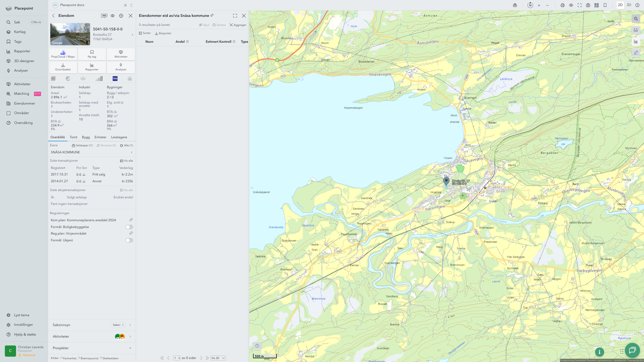Switch to the Tomt tab
Image resolution: width=644 pixels, height=362 pixels.
[x=73, y=137]
